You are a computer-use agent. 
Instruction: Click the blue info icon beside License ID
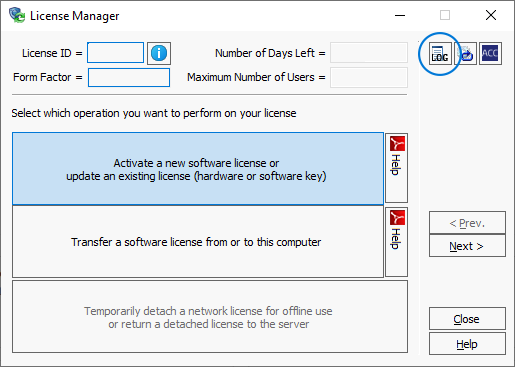point(159,53)
